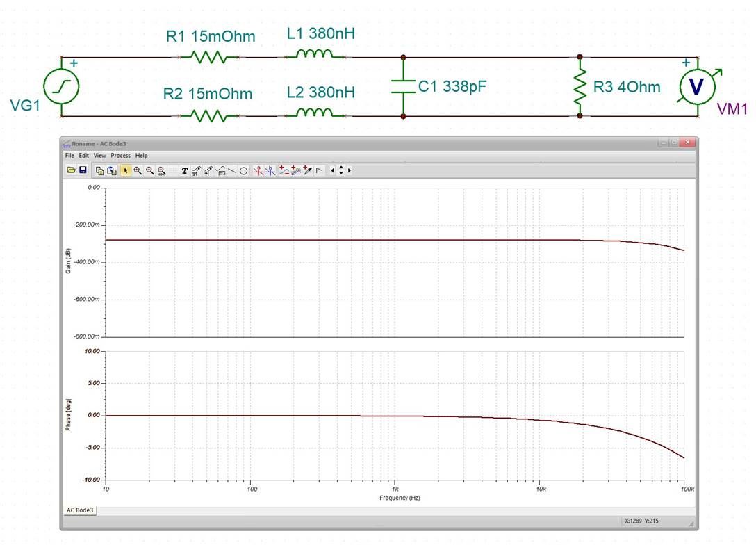This screenshot has width=756, height=552.
Task: Click the R3 4Ohm resistor label
Action: (x=627, y=88)
